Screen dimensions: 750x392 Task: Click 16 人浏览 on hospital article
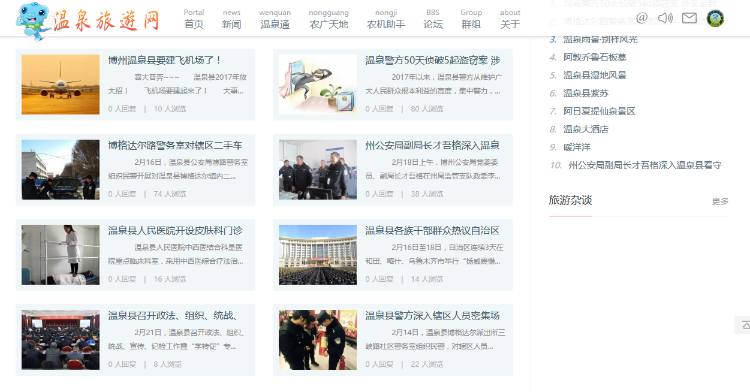tap(170, 279)
